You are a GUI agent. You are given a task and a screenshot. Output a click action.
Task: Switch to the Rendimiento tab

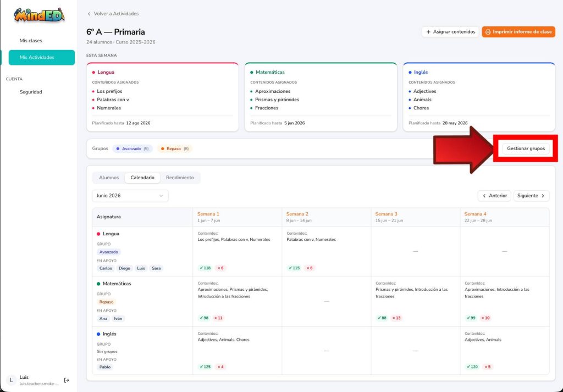click(180, 178)
